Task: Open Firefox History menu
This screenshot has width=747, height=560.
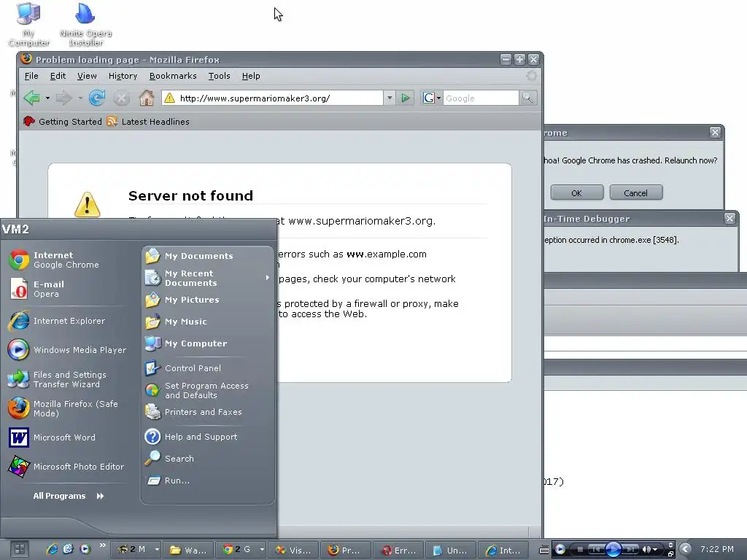Action: (123, 76)
